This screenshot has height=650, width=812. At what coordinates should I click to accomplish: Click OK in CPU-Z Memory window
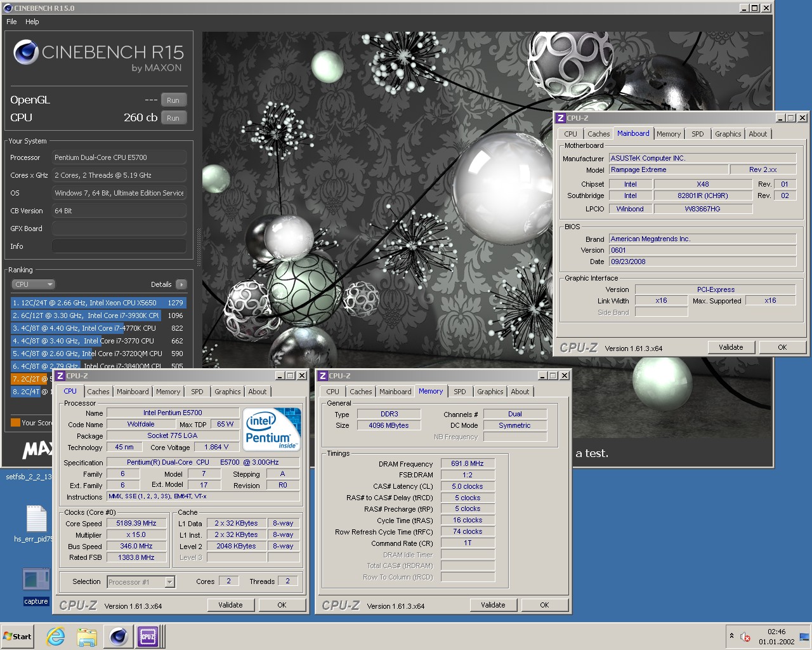click(x=544, y=605)
